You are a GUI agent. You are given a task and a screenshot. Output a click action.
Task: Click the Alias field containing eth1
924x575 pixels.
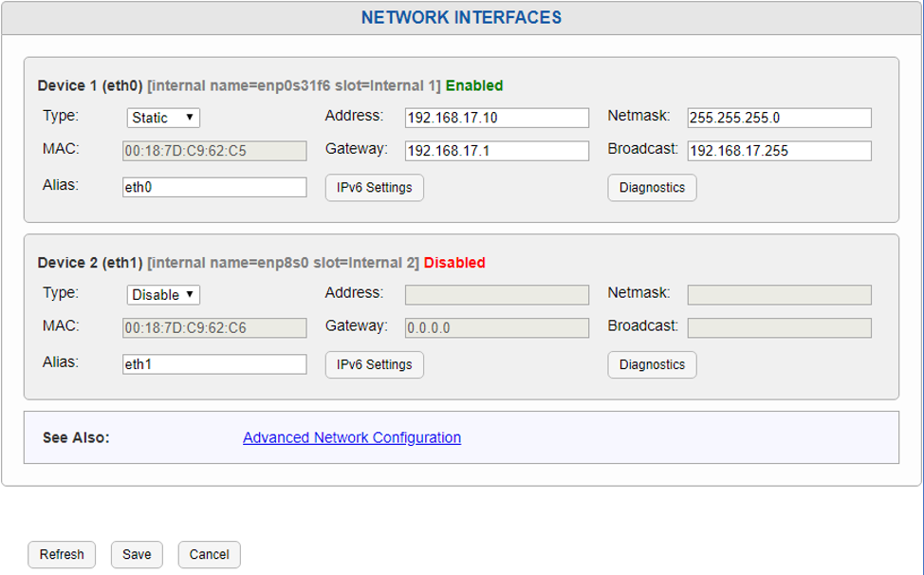pos(213,363)
